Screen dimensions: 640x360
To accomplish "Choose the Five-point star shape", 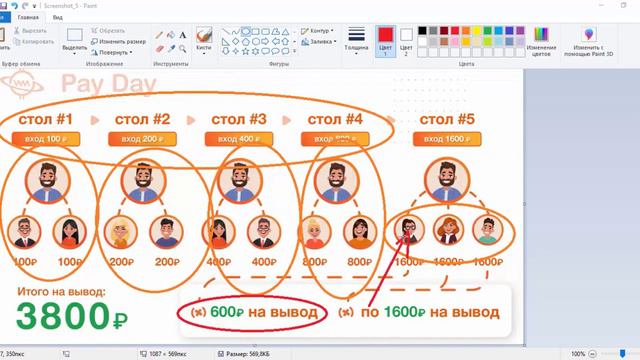I will (x=246, y=51).
